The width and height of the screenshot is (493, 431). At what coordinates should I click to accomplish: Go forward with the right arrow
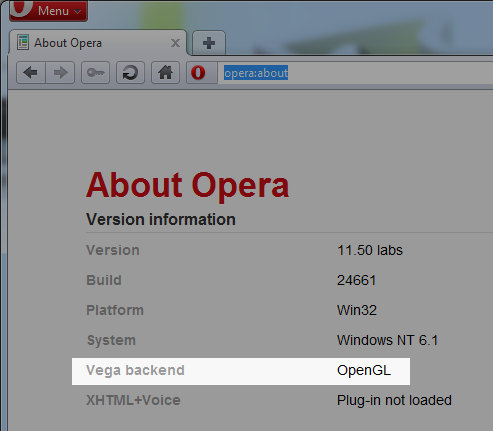[x=60, y=72]
